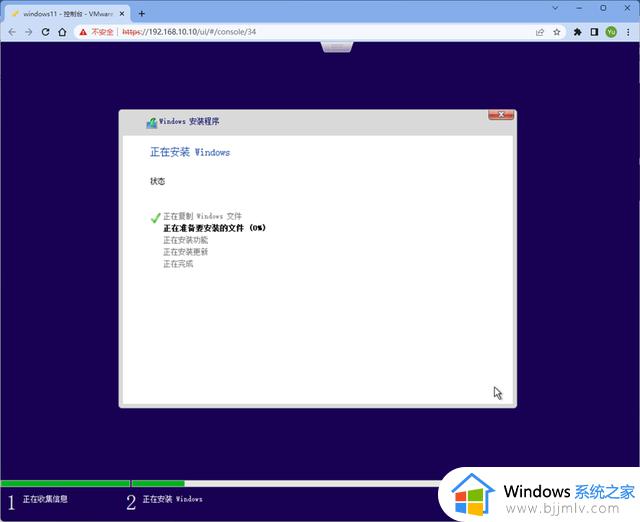Bookmark this page with the star icon
640x522 pixels.
pyautogui.click(x=557, y=32)
